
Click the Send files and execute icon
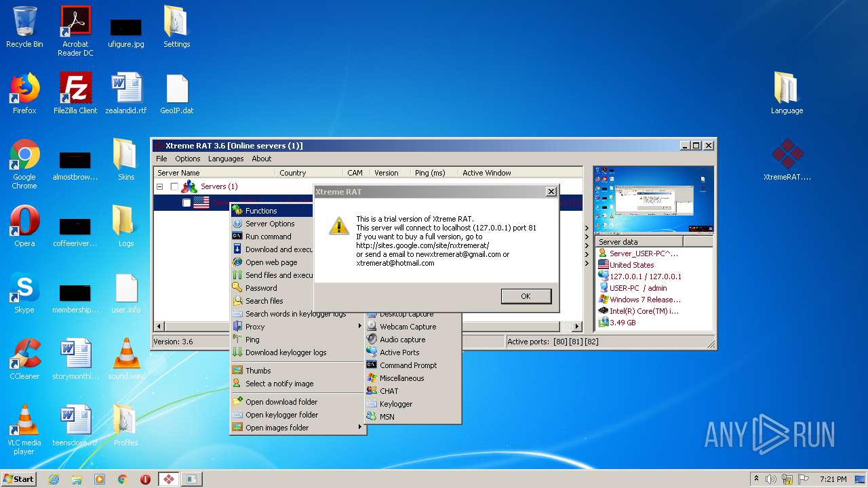coord(237,275)
